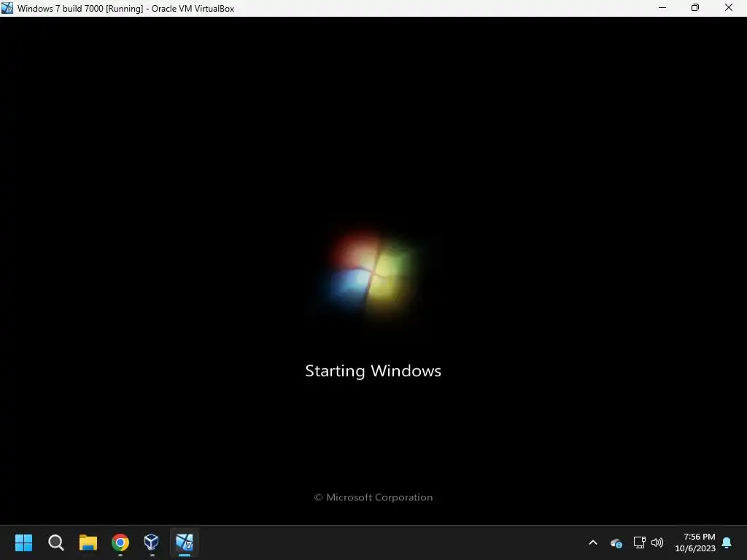The width and height of the screenshot is (747, 560).
Task: Open network status tray icon
Action: click(639, 542)
